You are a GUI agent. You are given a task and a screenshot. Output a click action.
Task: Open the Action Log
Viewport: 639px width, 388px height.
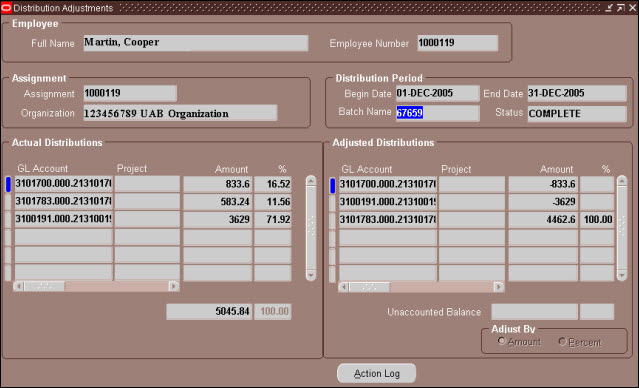click(377, 373)
